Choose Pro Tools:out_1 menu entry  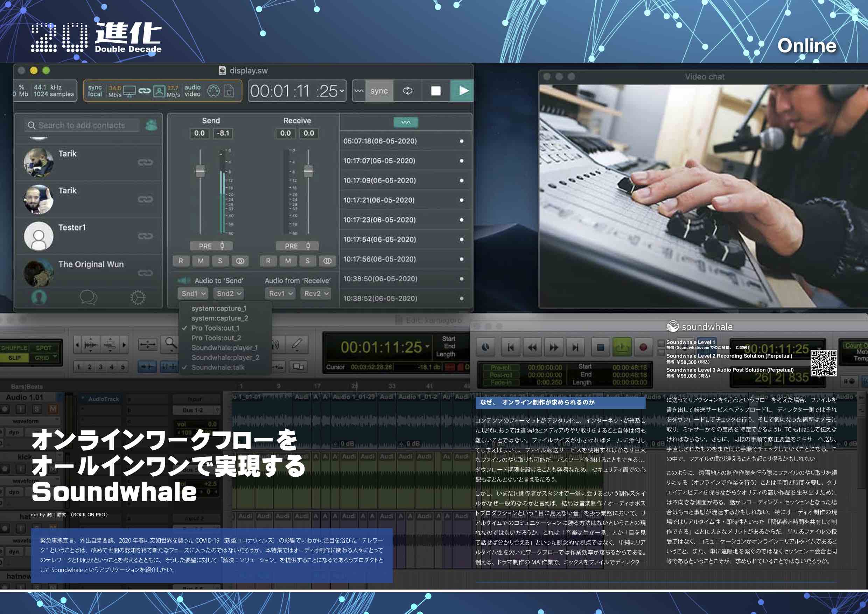(225, 328)
